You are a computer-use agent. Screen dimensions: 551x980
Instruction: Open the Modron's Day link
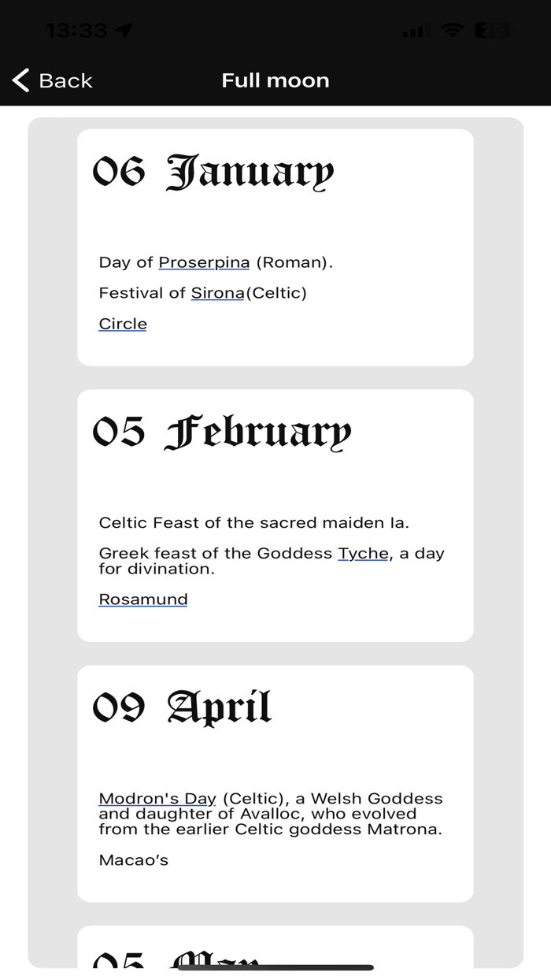tap(157, 798)
